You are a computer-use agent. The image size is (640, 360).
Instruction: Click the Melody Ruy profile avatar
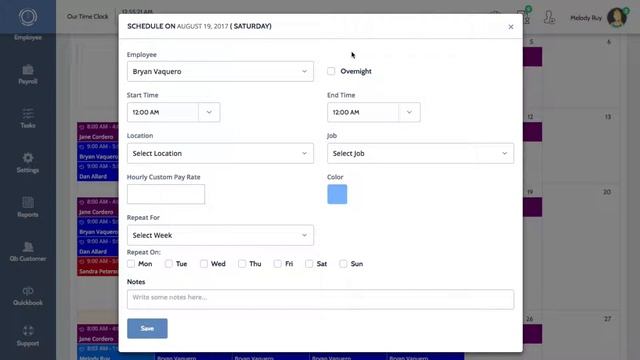click(617, 17)
